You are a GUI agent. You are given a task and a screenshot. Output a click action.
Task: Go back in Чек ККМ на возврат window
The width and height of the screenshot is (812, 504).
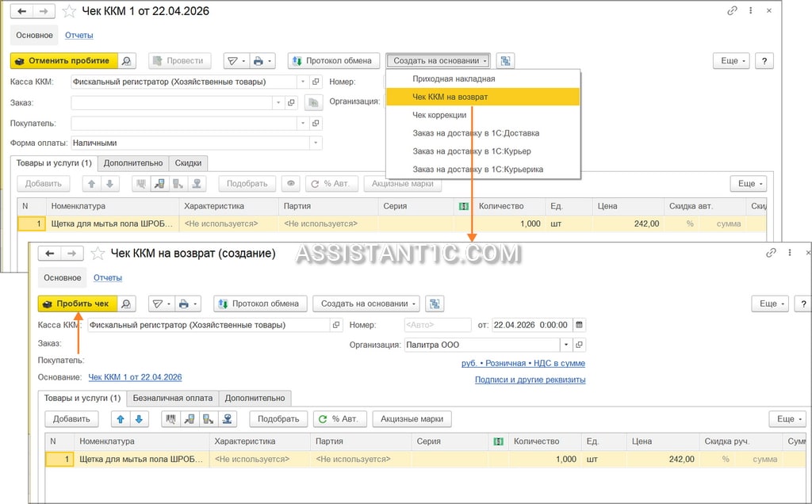click(x=50, y=253)
